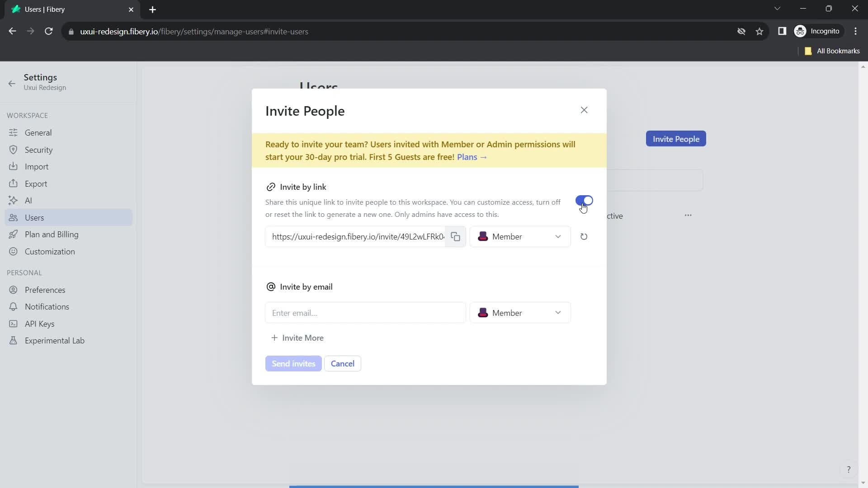Click the General sliders icon
The image size is (868, 488).
coord(13,133)
